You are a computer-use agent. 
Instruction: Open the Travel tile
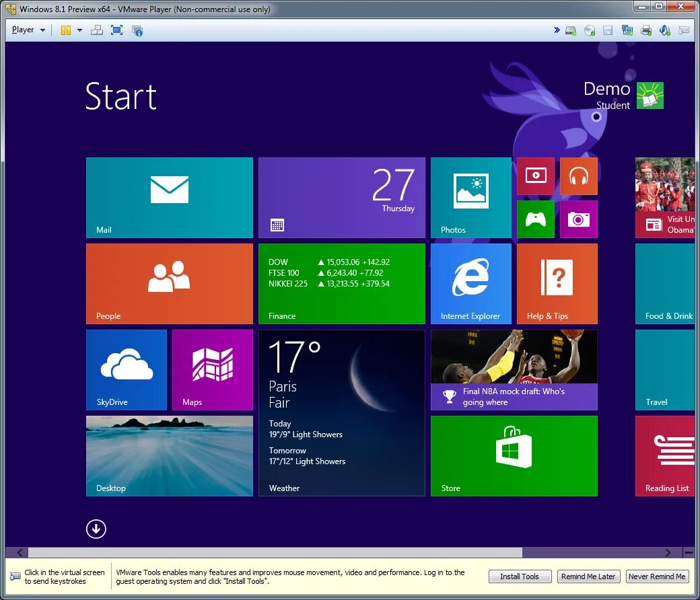pyautogui.click(x=665, y=370)
